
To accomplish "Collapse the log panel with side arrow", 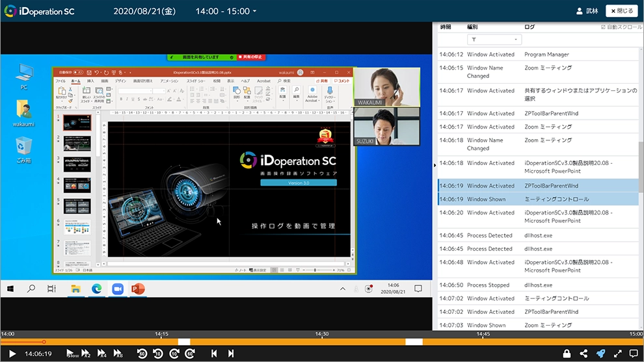I will coord(435,165).
